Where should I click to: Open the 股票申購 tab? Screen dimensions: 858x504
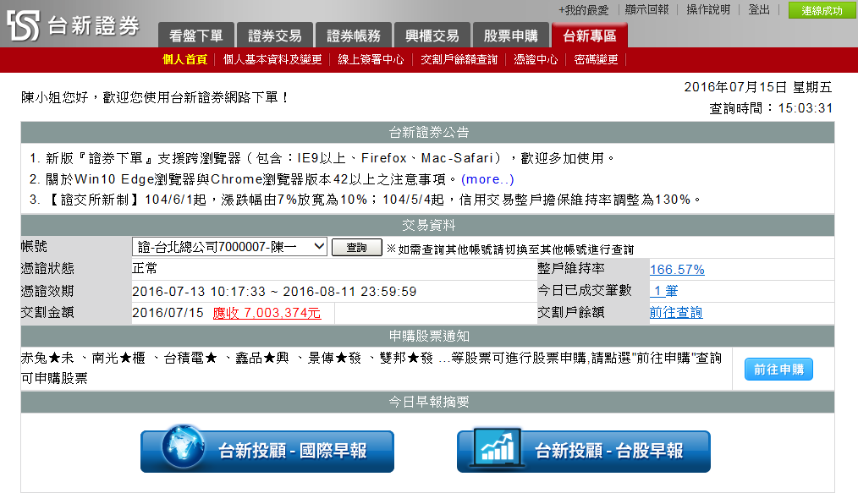click(x=510, y=36)
